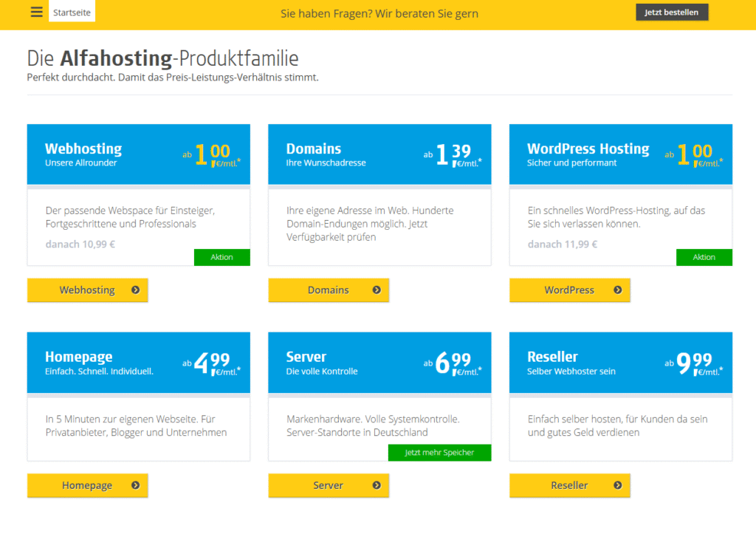Click 'Perfekt durchdacht' subtitle text
Viewport: 756px width, 548px height.
[x=173, y=78]
